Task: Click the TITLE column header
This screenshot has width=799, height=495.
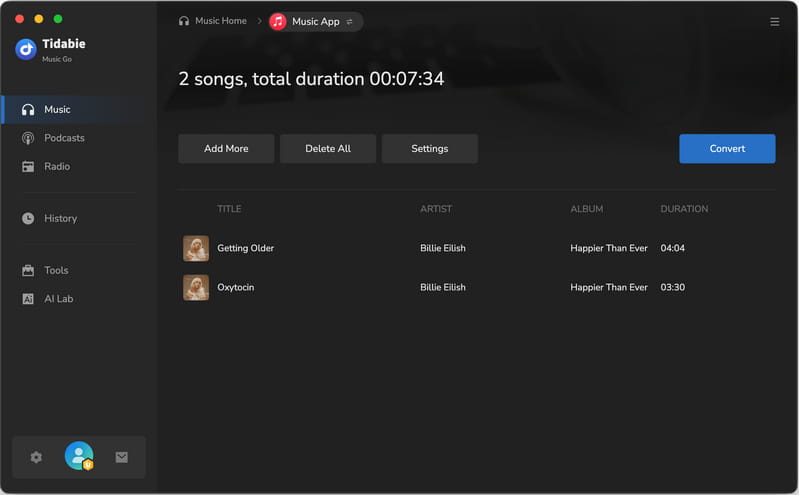Action: 229,209
